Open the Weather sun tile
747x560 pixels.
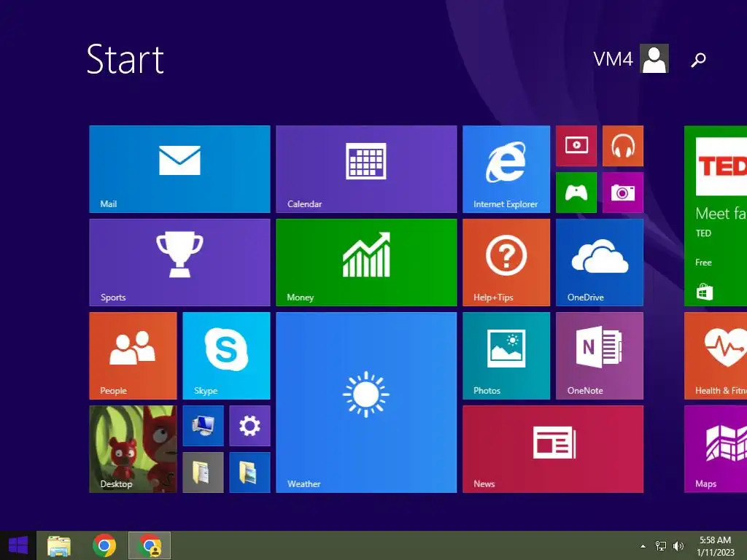[366, 402]
